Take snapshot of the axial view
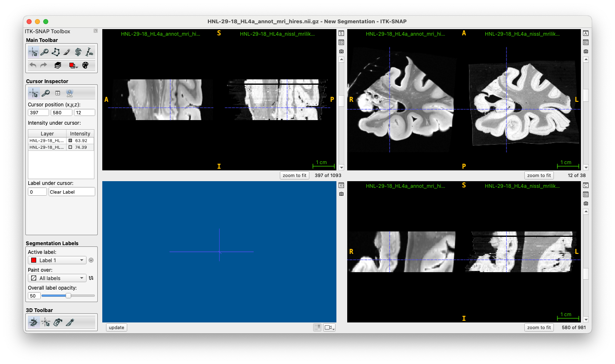This screenshot has width=615, height=364. tap(586, 52)
